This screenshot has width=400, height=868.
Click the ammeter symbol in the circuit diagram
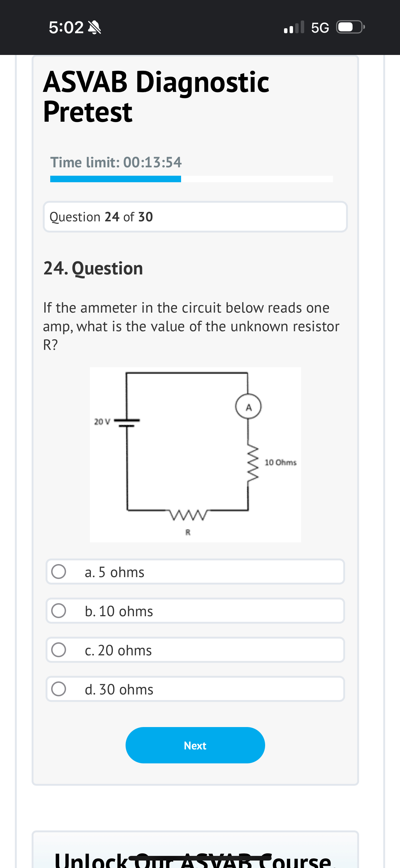coord(248,407)
